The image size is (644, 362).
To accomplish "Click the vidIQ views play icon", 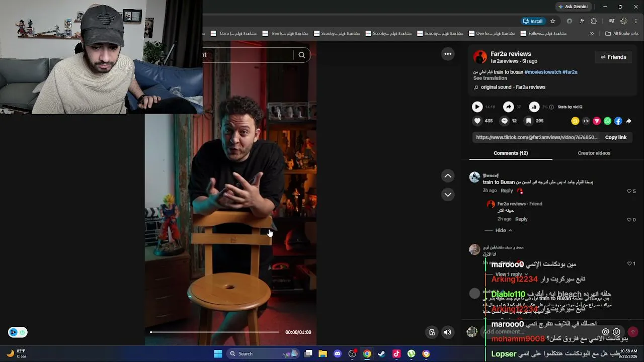I will point(477,107).
